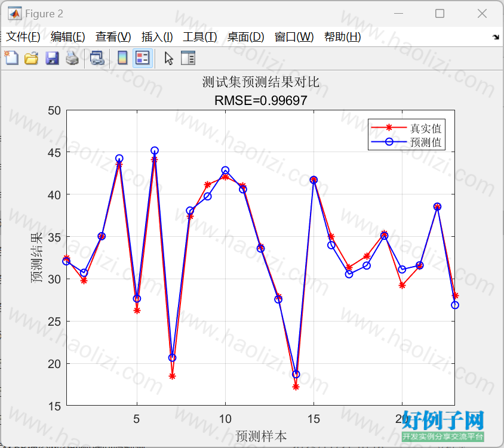The height and width of the screenshot is (448, 504).
Task: Print the figure with the printer icon
Action: point(72,58)
